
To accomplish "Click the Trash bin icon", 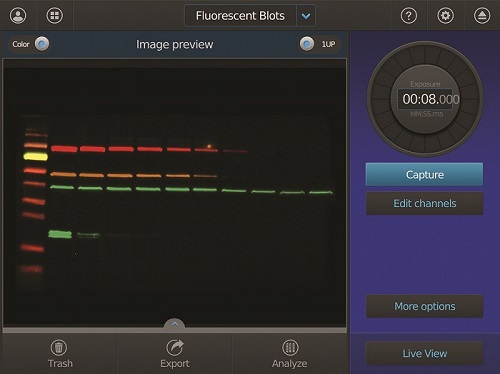I will tap(59, 347).
